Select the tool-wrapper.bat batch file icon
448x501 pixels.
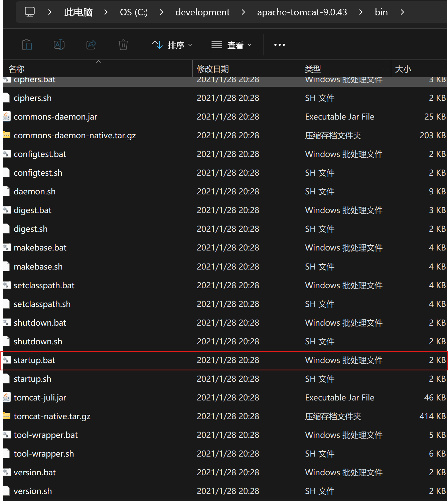pyautogui.click(x=7, y=435)
